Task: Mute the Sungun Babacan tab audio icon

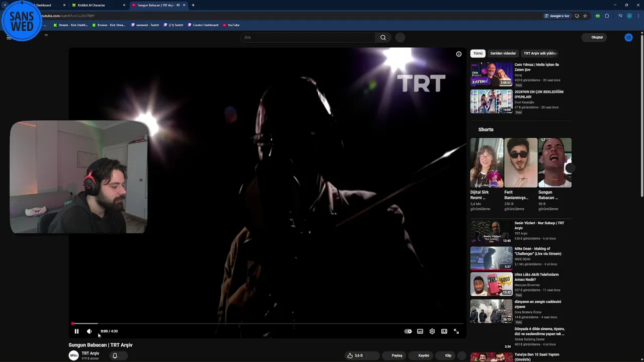Action: click(x=178, y=5)
